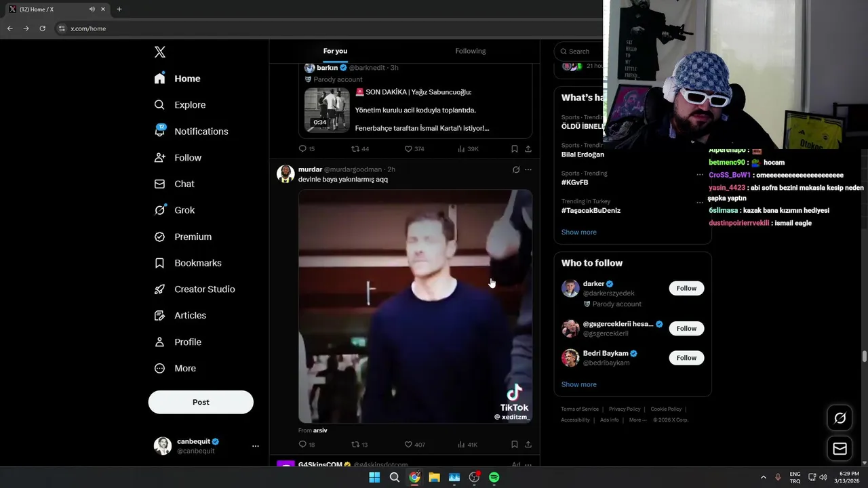Open Creator Studio rocket in sidebar
Screen dimensions: 868x488
point(159,289)
